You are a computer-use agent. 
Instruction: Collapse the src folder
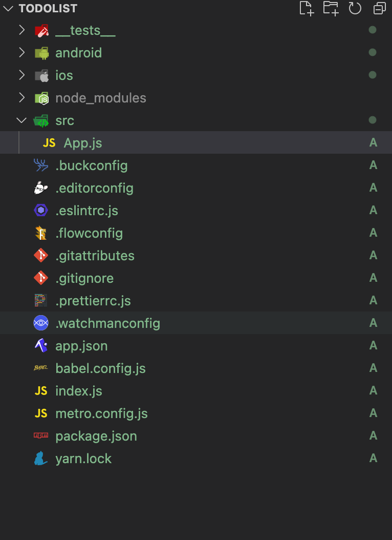(21, 120)
